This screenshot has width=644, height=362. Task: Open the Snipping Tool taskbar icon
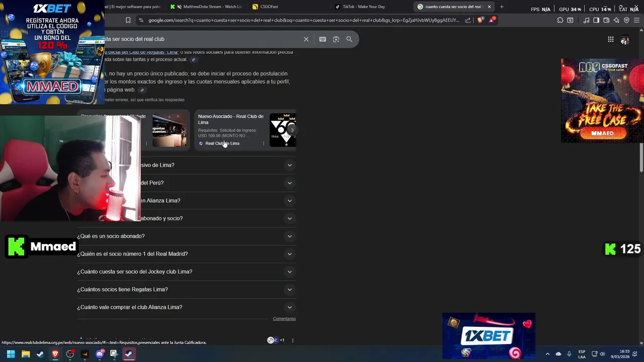tap(114, 354)
